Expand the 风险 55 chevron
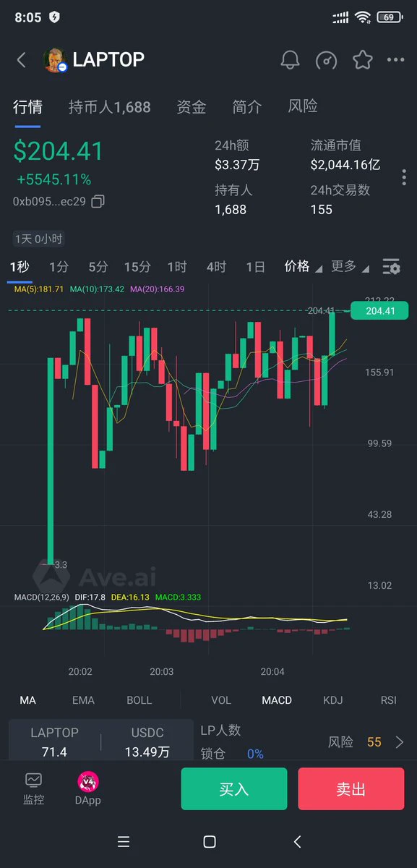Viewport: 417px width, 868px height. pyautogui.click(x=400, y=742)
